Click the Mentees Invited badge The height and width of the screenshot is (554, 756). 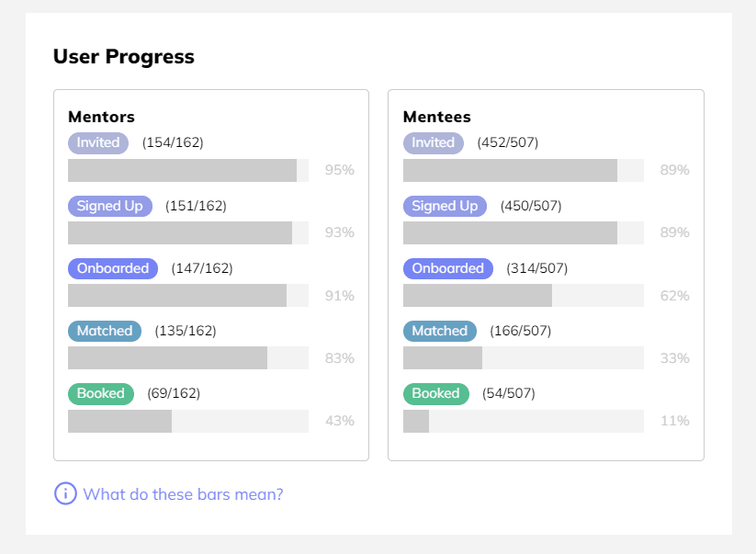(434, 142)
